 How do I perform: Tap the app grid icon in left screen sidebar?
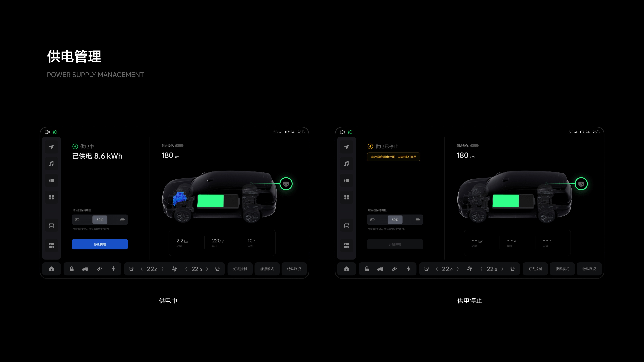51,197
